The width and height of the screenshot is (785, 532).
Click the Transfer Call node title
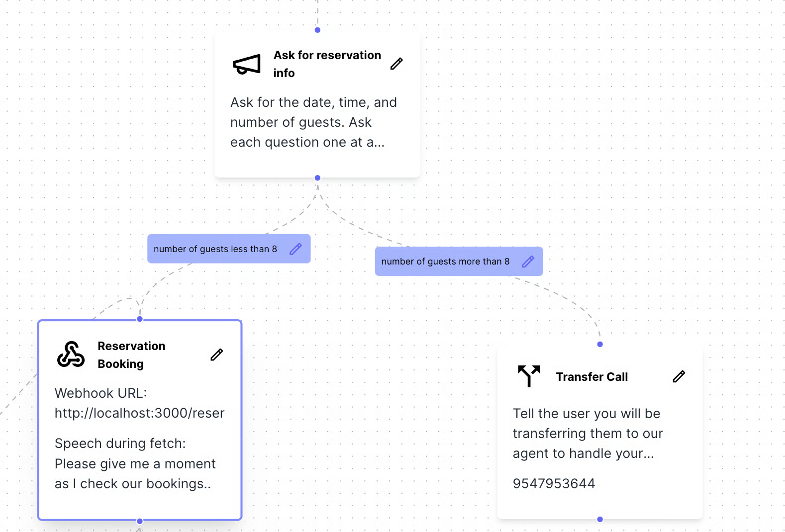(x=592, y=377)
